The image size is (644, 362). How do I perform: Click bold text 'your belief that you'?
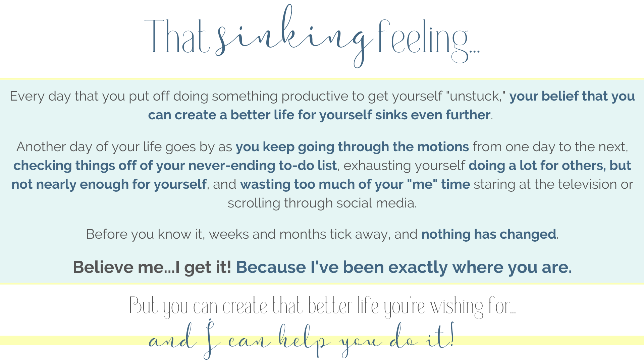572,96
